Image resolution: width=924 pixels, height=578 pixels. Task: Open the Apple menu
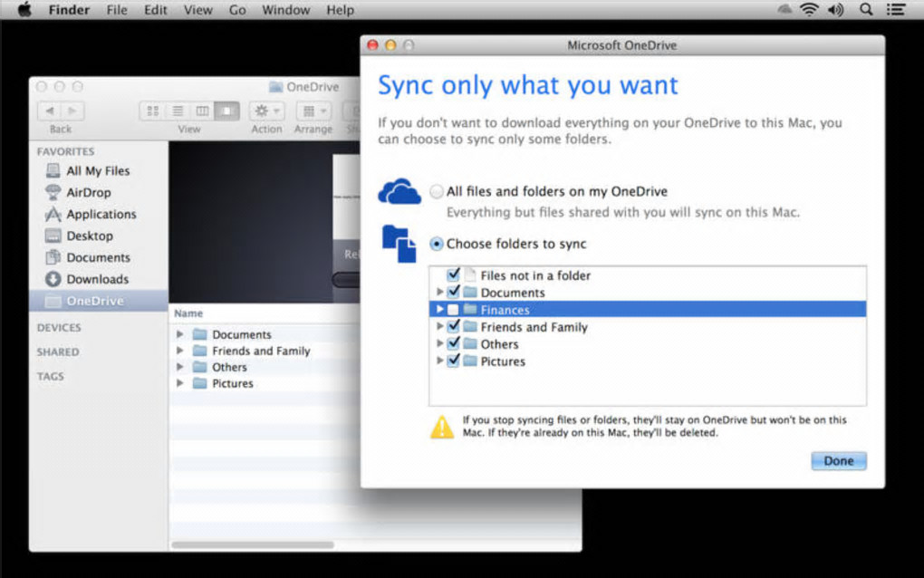(x=24, y=9)
